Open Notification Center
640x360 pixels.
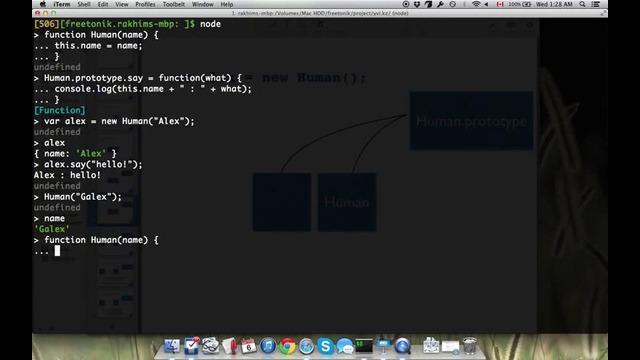coord(596,4)
